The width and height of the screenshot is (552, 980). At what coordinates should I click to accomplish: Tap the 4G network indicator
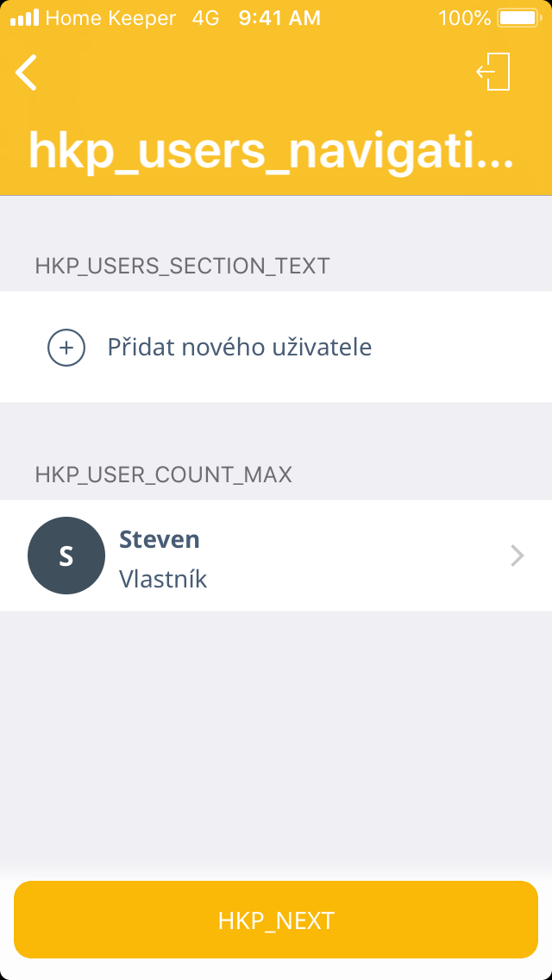205,18
